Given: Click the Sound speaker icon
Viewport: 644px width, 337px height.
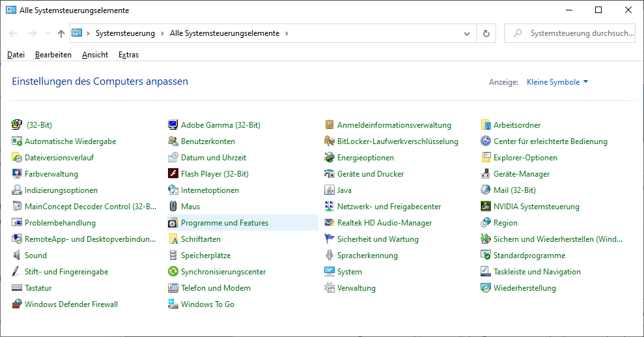Looking at the screenshot, I should pyautogui.click(x=17, y=256).
